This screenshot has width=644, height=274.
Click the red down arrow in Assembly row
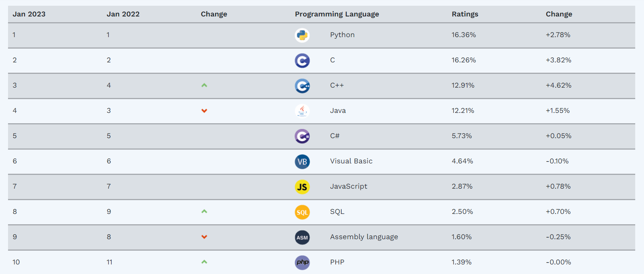point(204,237)
